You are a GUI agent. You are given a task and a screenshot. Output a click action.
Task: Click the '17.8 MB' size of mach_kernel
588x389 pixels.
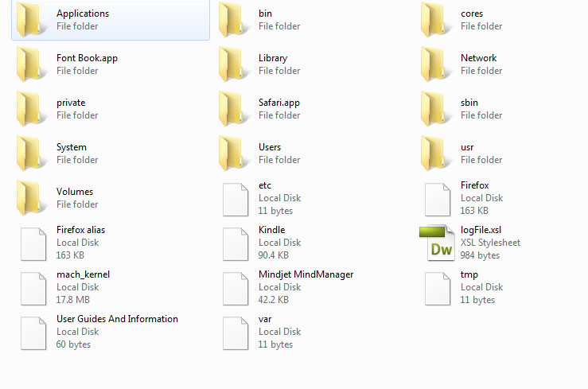tap(73, 300)
